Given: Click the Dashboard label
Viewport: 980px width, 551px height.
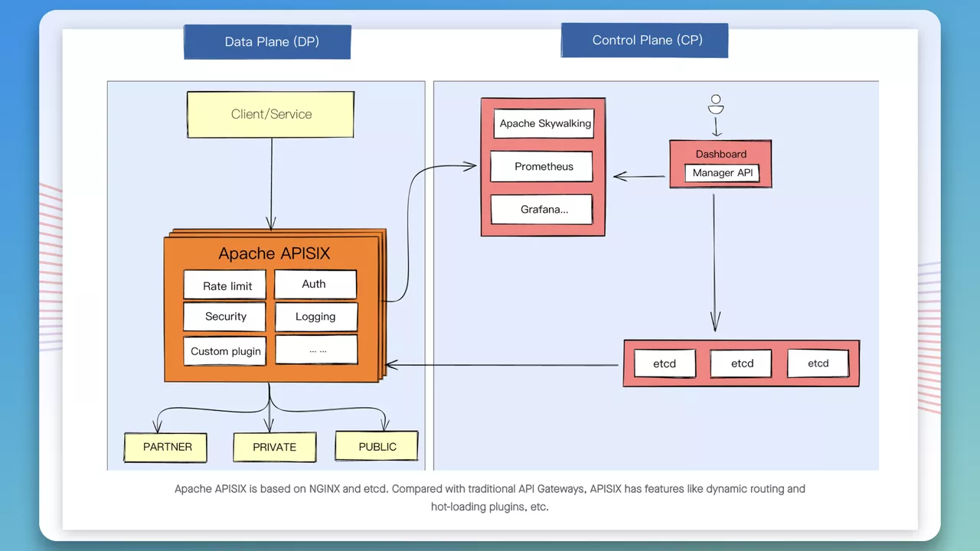Looking at the screenshot, I should point(721,154).
